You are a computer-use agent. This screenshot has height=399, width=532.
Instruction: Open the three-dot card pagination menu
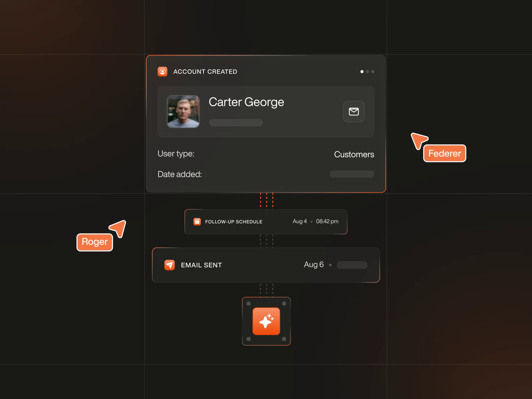pos(367,71)
